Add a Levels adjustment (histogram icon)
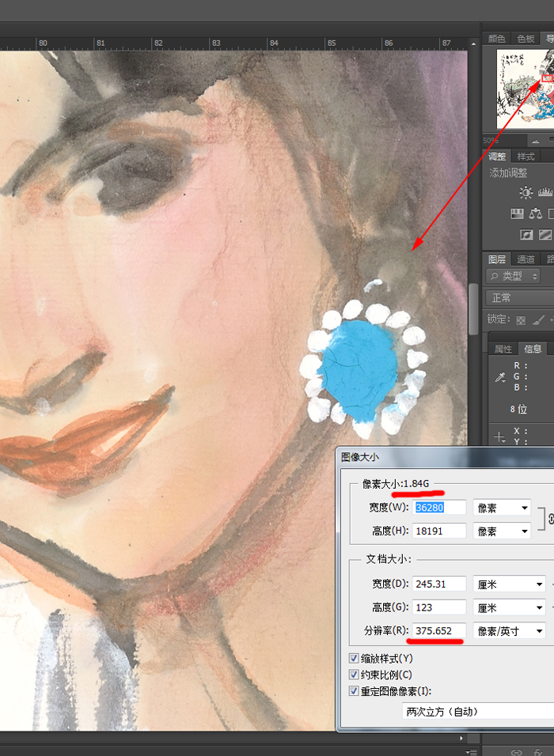This screenshot has width=554, height=756. point(546,192)
